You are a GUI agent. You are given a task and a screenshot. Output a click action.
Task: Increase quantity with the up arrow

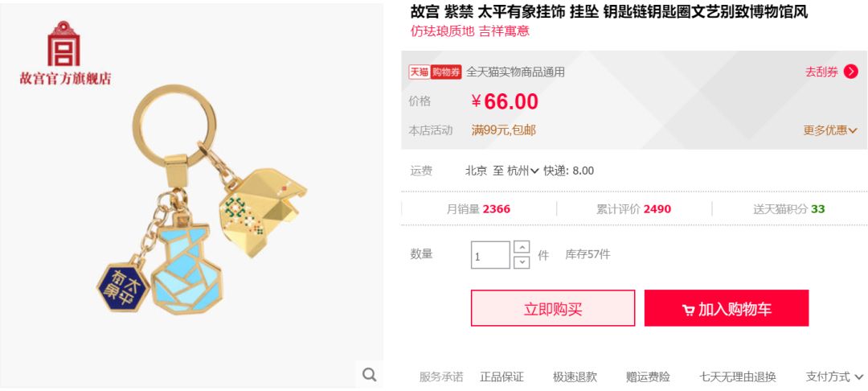pyautogui.click(x=522, y=247)
